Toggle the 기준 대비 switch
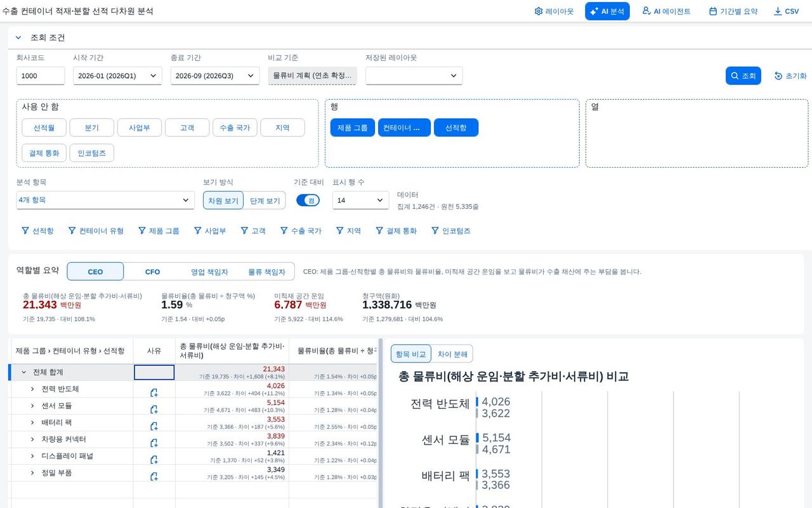The image size is (812, 508). point(308,200)
